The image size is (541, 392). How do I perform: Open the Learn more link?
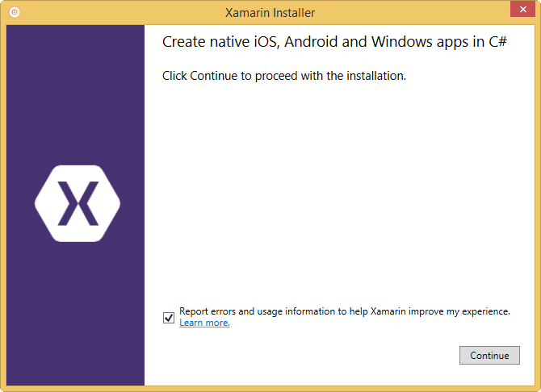204,323
